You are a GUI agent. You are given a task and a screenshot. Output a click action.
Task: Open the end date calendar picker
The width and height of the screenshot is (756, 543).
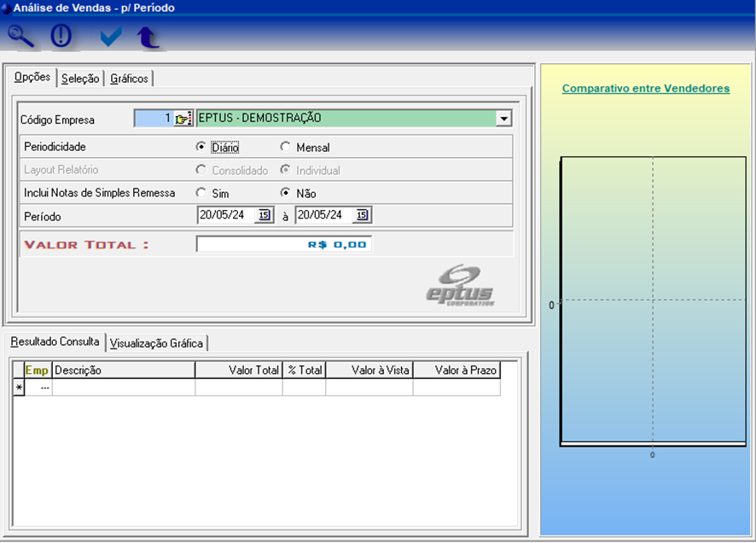(x=362, y=215)
